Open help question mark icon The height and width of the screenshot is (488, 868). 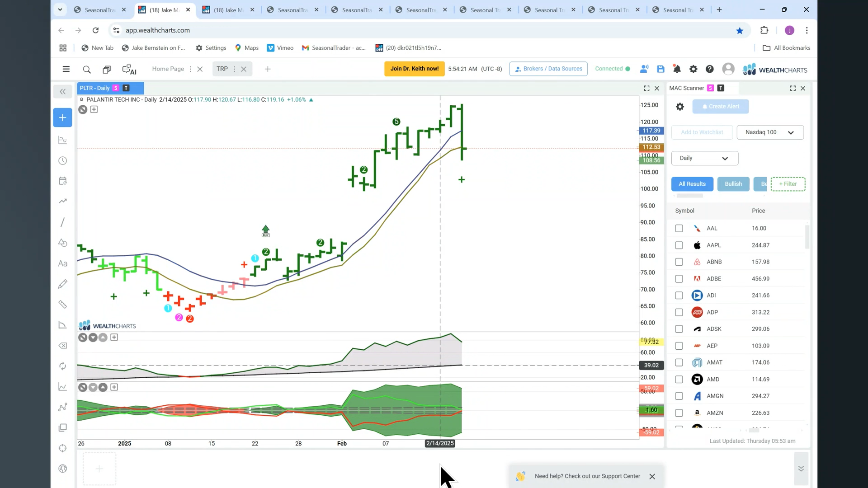point(710,69)
